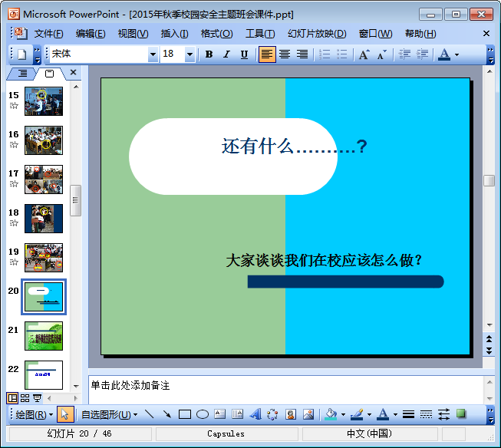Switch to the Outline tab in side pane

22,74
